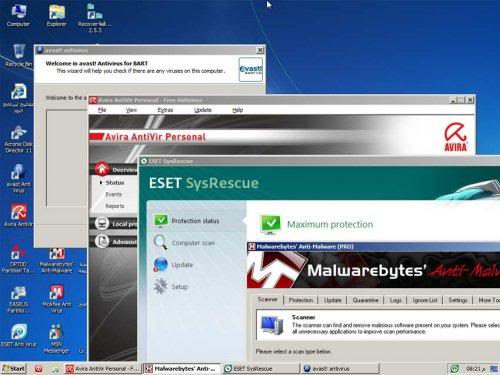Open Help menu in Avira window
Image resolution: width=500 pixels, height=375 pixels.
pyautogui.click(x=237, y=110)
